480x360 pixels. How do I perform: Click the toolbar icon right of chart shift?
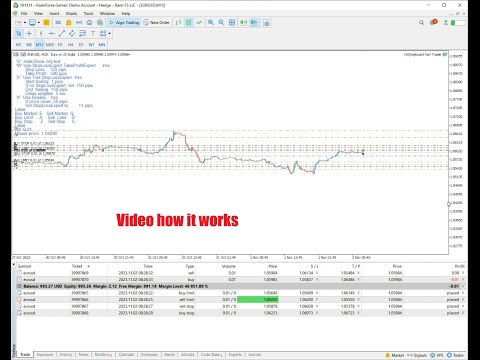pyautogui.click(x=266, y=23)
